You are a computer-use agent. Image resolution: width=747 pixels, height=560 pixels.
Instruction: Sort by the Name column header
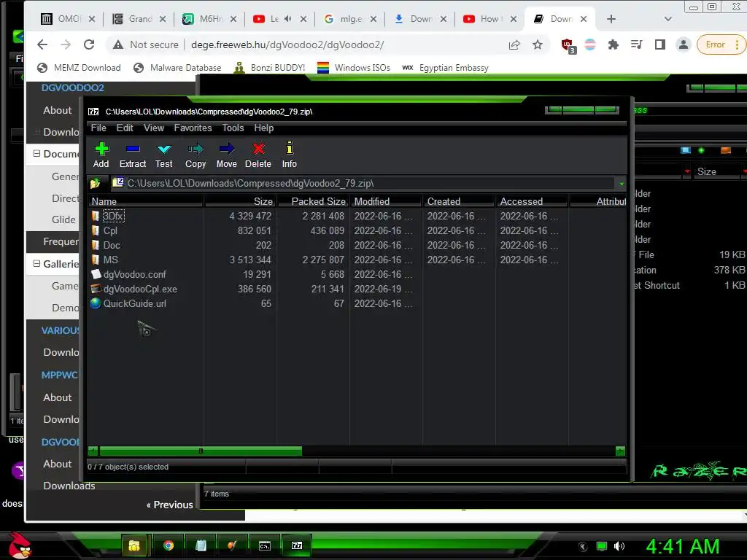click(x=145, y=201)
